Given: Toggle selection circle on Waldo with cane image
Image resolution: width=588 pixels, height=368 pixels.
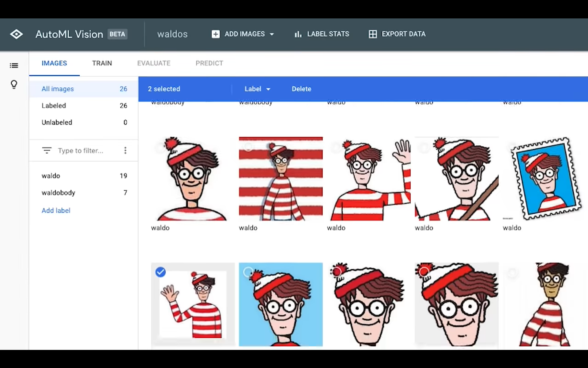Looking at the screenshot, I should [x=424, y=148].
